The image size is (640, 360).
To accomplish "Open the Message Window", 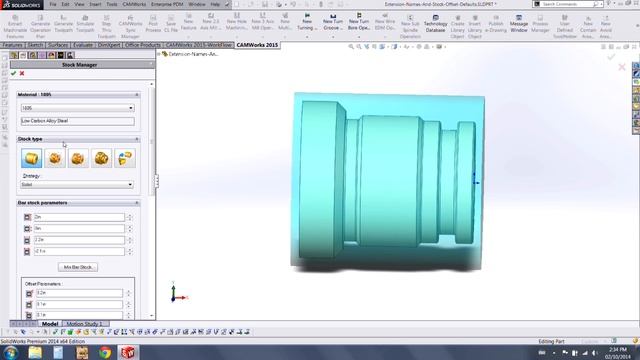I will tap(519, 24).
